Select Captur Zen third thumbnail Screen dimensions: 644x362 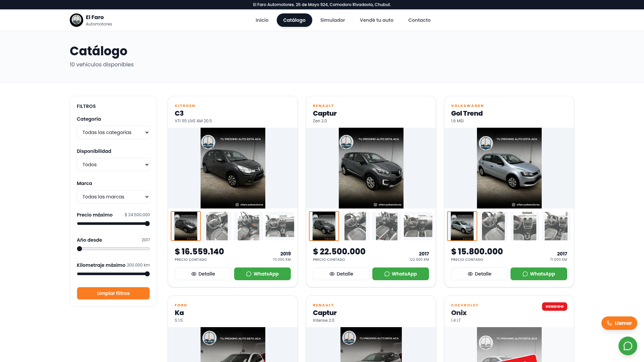click(x=387, y=226)
